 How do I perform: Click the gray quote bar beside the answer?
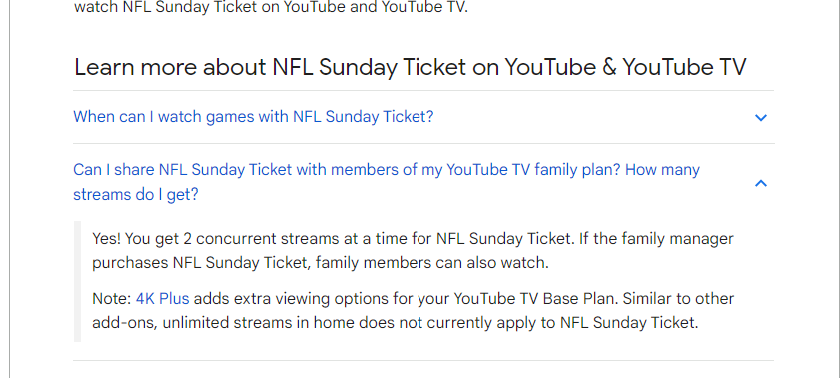tap(77, 281)
